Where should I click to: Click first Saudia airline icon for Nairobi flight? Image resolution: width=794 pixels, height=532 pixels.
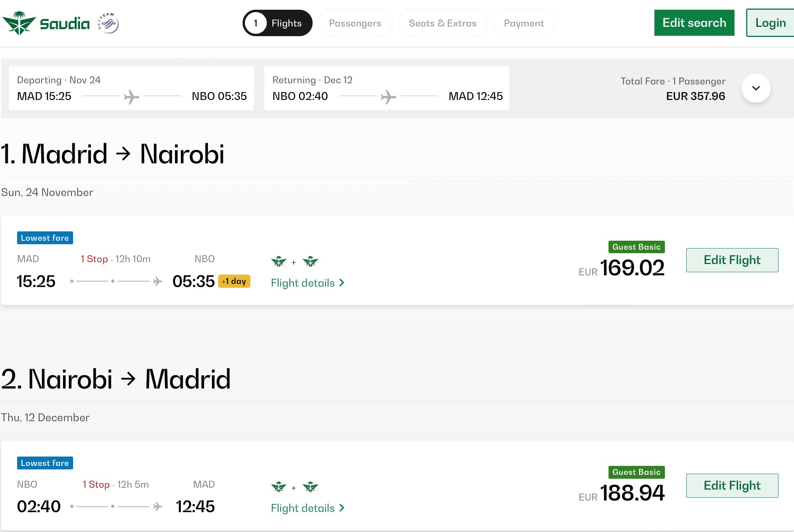[278, 487]
